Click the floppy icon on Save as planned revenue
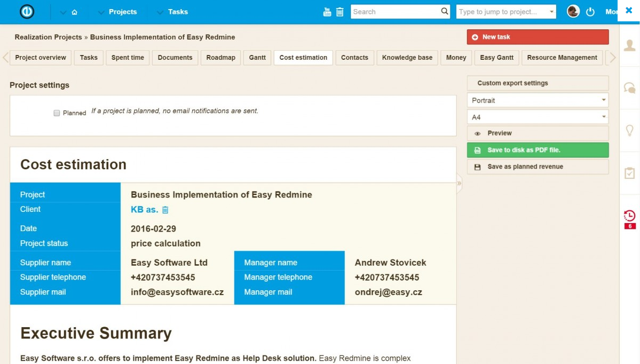 (477, 167)
